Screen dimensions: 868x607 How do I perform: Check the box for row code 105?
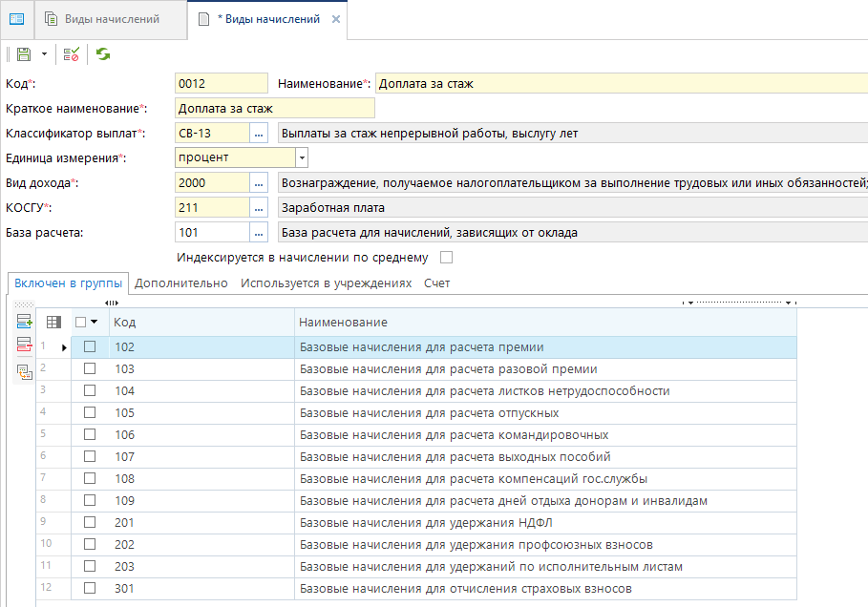90,413
